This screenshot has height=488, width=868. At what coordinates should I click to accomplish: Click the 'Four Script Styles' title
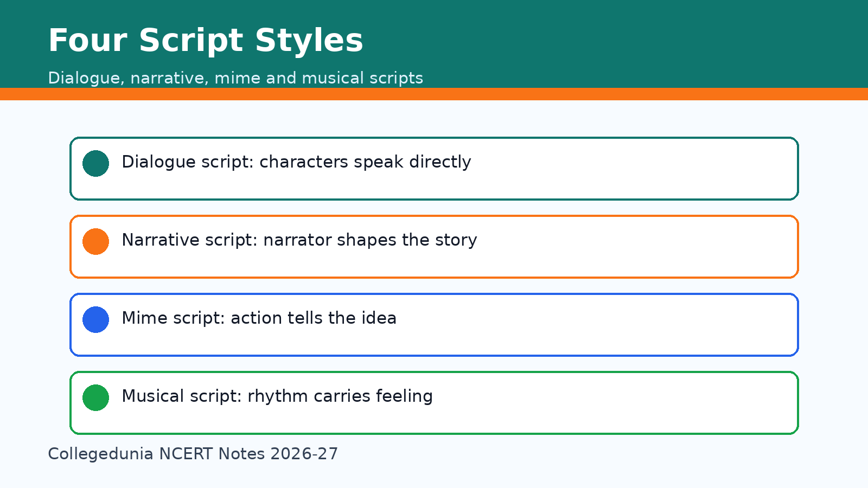click(206, 41)
